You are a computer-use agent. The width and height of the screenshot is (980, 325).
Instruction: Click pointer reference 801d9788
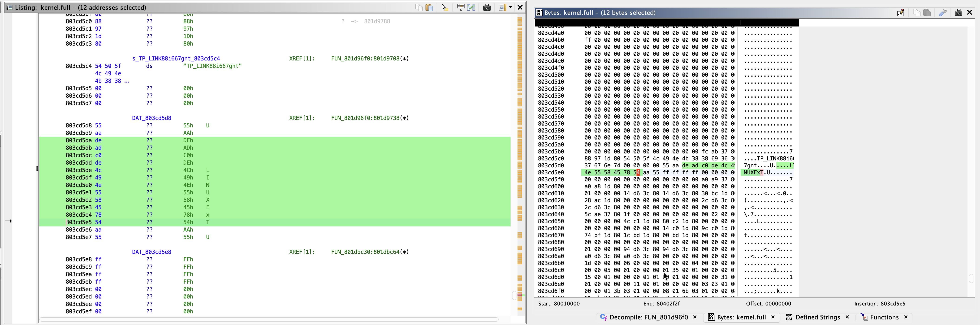coord(377,21)
